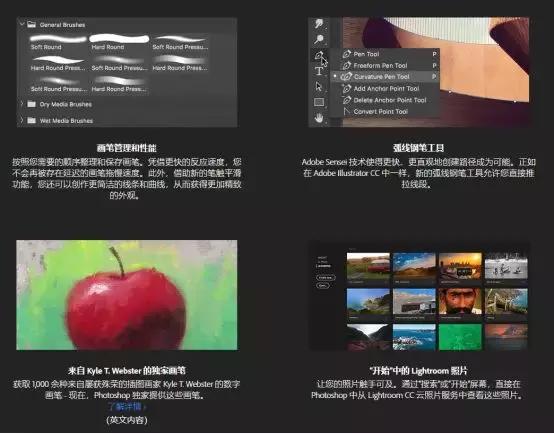Click the Wet Media Brushes label

pos(66,121)
